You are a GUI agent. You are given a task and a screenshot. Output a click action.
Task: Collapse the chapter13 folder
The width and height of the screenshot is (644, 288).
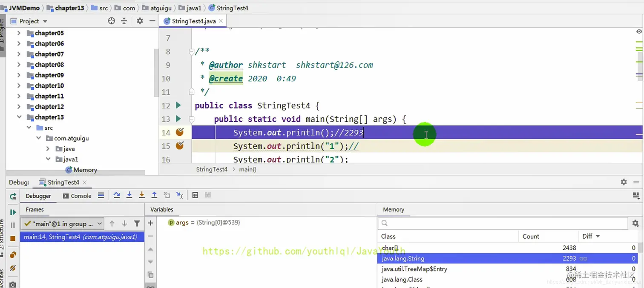(x=19, y=117)
